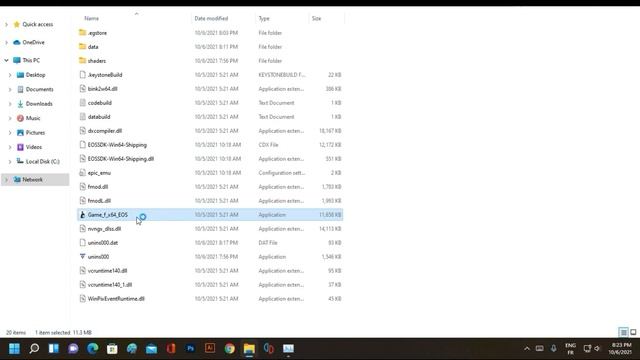640x360 pixels.
Task: Expand Local Disk (C:) node
Action: (10, 162)
